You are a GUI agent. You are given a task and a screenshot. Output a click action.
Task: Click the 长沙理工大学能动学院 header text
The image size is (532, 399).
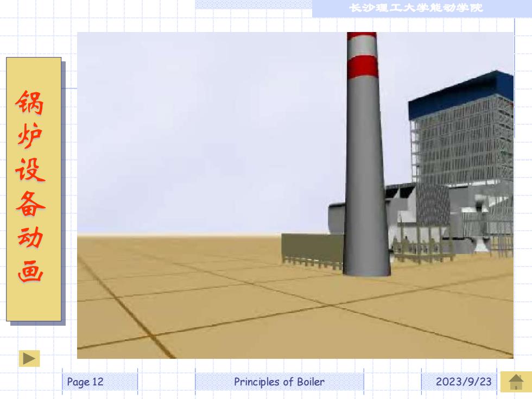tap(416, 8)
